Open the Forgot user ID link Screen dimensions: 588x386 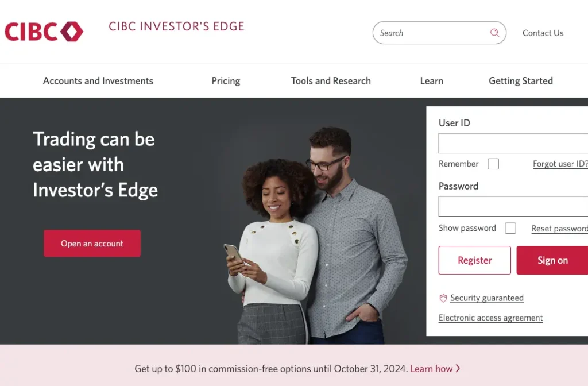tap(560, 164)
